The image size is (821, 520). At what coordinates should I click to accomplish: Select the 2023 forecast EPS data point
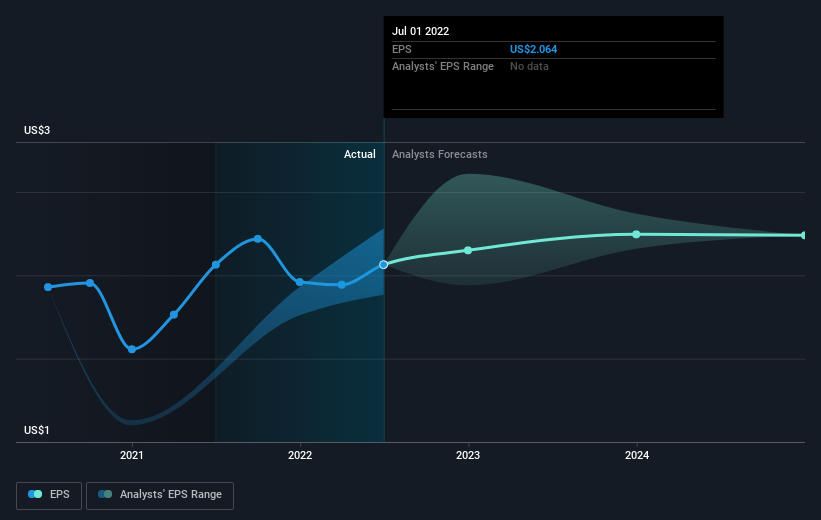click(x=468, y=250)
